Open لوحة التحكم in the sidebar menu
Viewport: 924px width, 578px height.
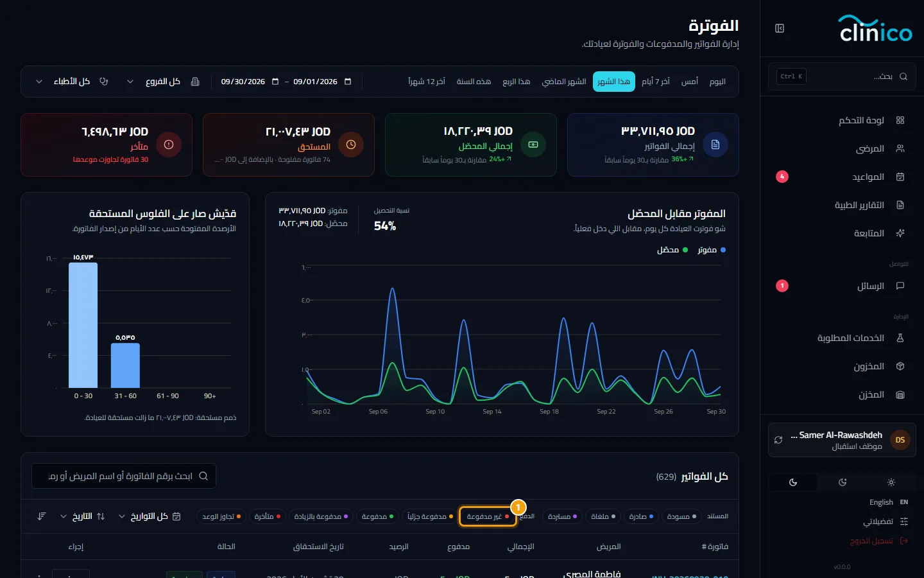pyautogui.click(x=842, y=120)
